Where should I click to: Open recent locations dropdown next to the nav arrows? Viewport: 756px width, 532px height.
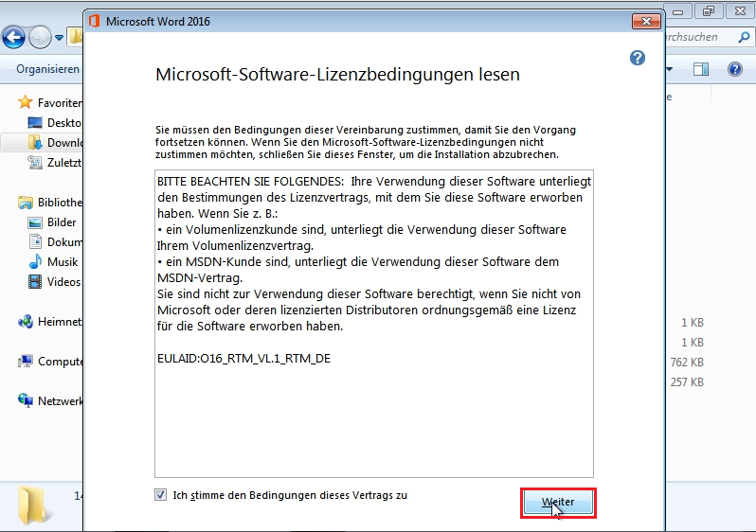coord(59,38)
